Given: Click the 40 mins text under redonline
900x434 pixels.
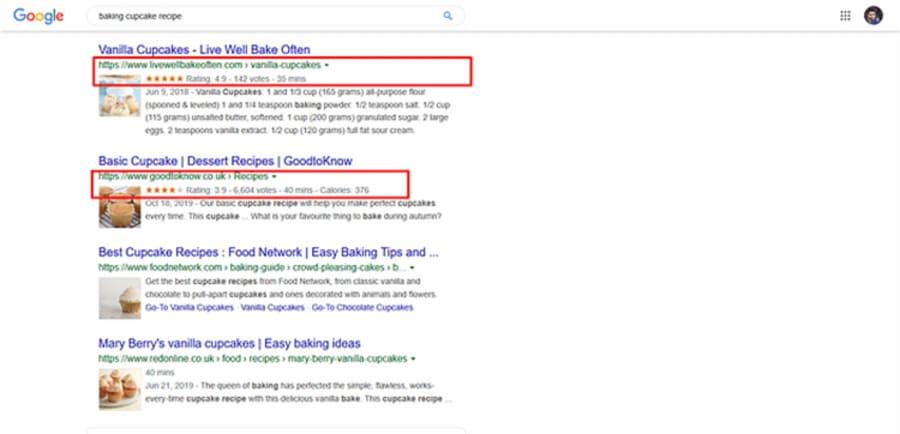Looking at the screenshot, I should (x=158, y=373).
